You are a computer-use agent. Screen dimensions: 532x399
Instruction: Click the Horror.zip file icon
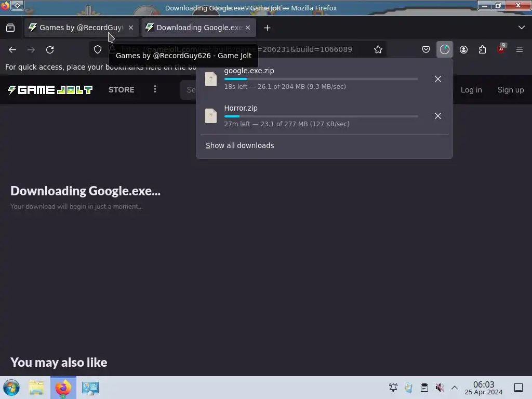point(211,116)
